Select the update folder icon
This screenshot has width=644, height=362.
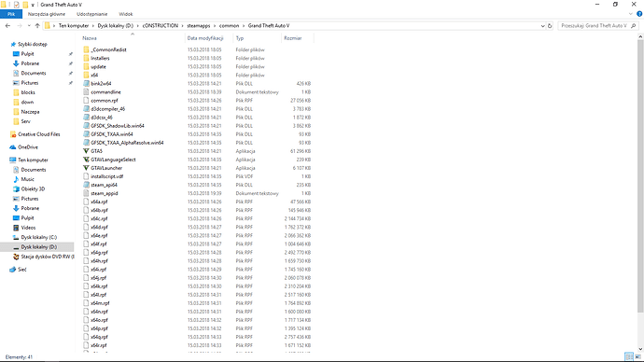click(x=86, y=66)
